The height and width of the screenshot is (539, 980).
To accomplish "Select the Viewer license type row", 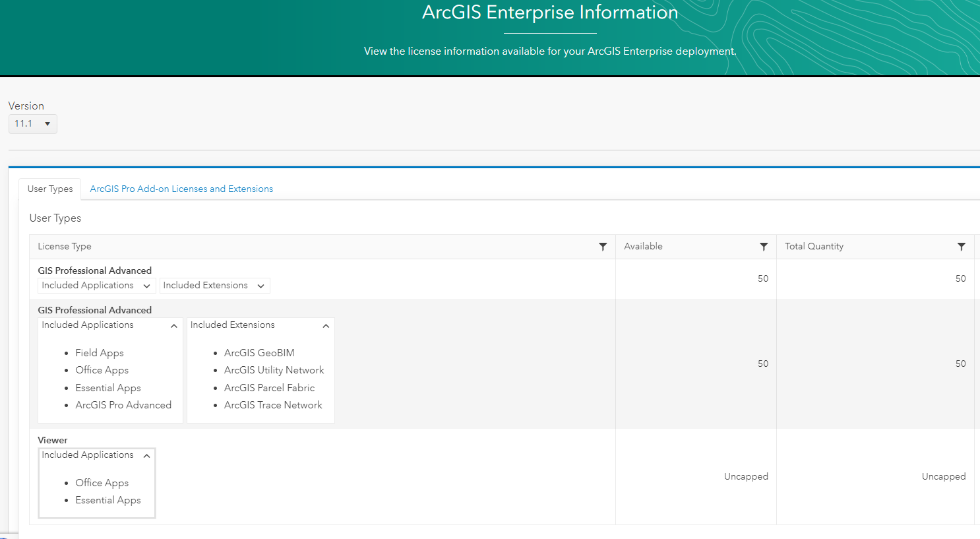I will point(52,440).
